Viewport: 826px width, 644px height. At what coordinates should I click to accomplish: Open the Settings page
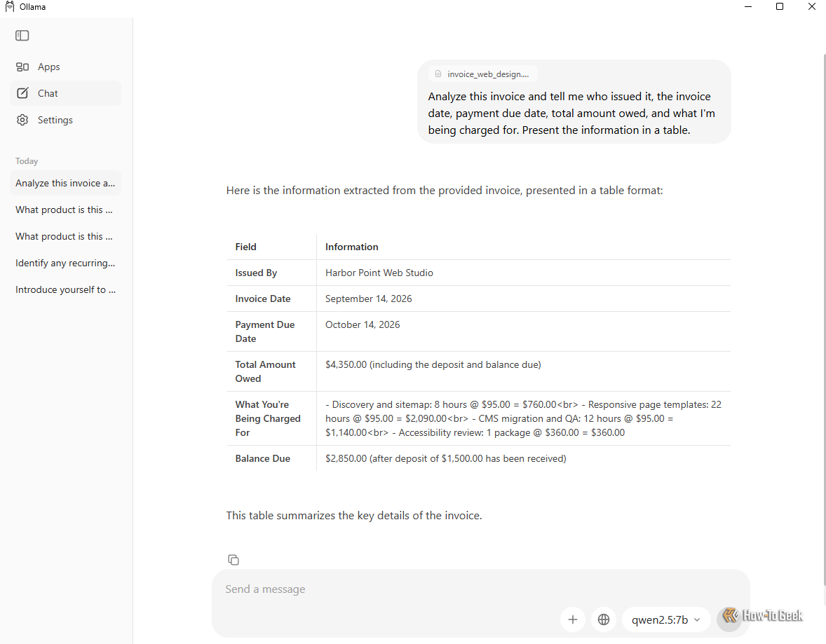click(65, 120)
